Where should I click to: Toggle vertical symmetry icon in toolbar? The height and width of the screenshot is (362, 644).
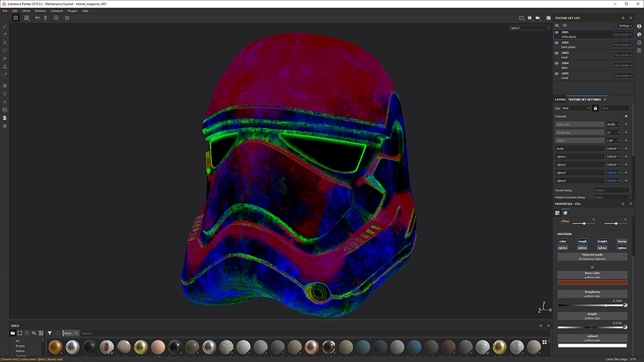click(x=45, y=18)
